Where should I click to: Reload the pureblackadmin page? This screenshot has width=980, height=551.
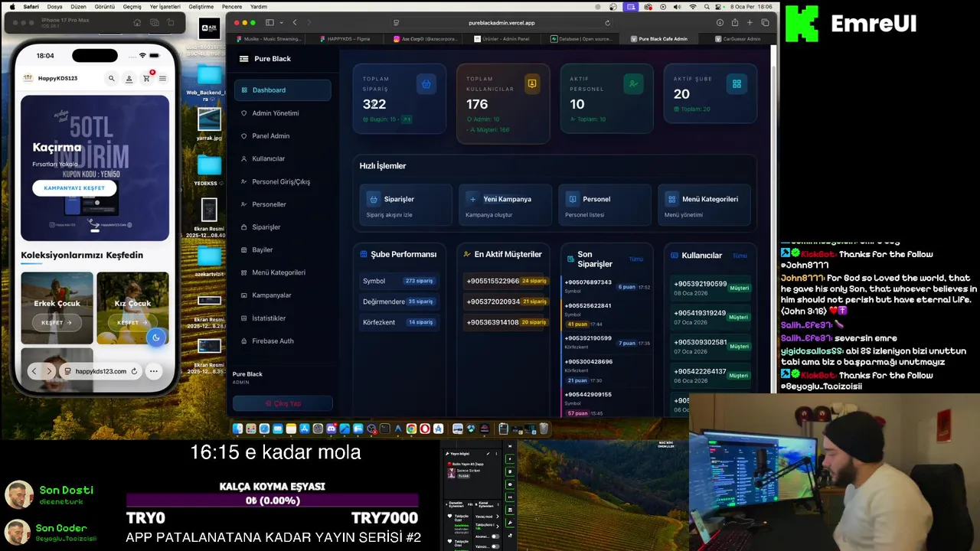coord(608,23)
